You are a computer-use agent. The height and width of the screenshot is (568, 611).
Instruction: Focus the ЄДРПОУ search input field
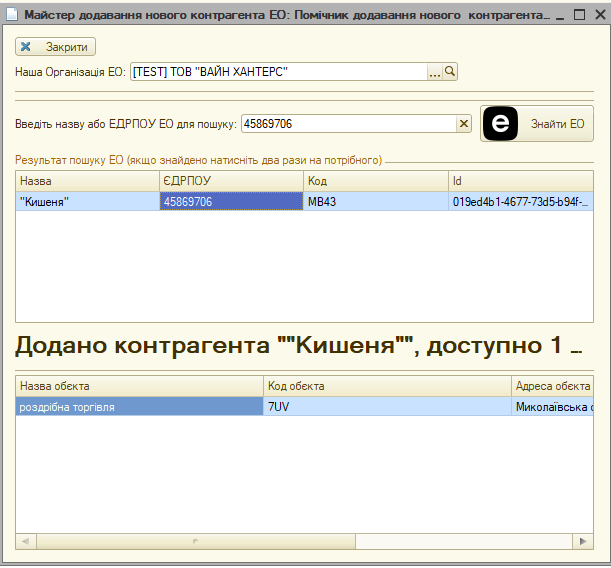349,124
